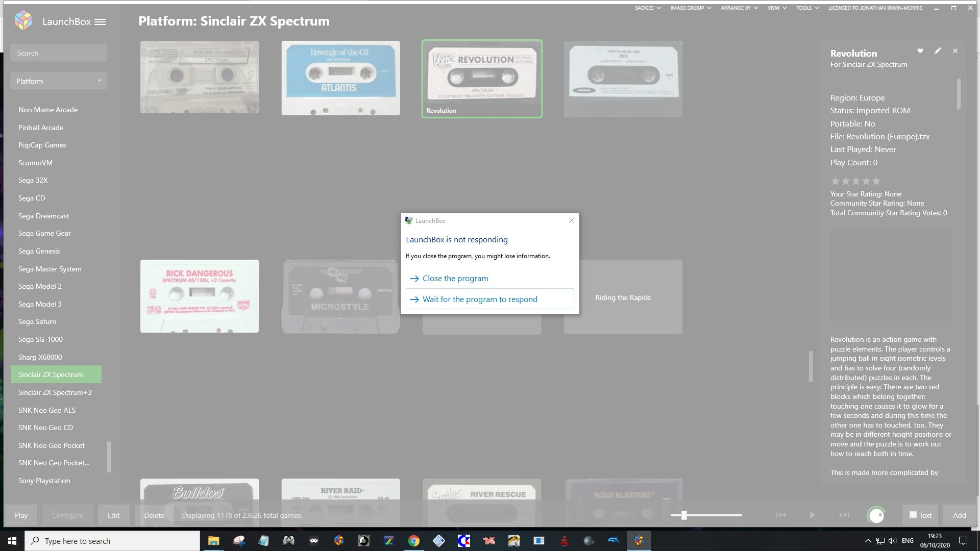Click the Search field
Screen dimensions: 980x551
click(x=59, y=53)
